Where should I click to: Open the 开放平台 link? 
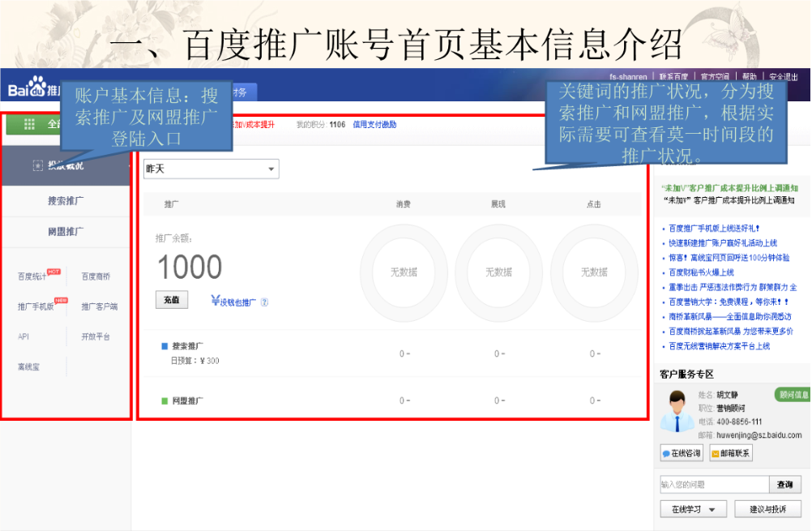click(x=96, y=336)
